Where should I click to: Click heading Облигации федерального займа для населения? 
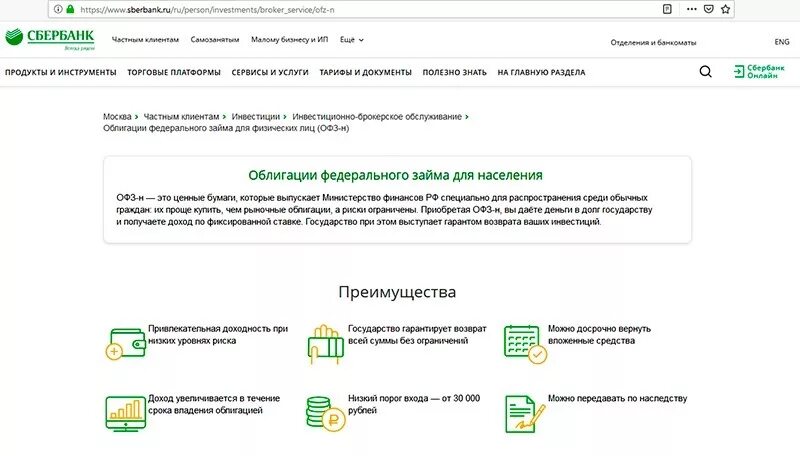395,175
